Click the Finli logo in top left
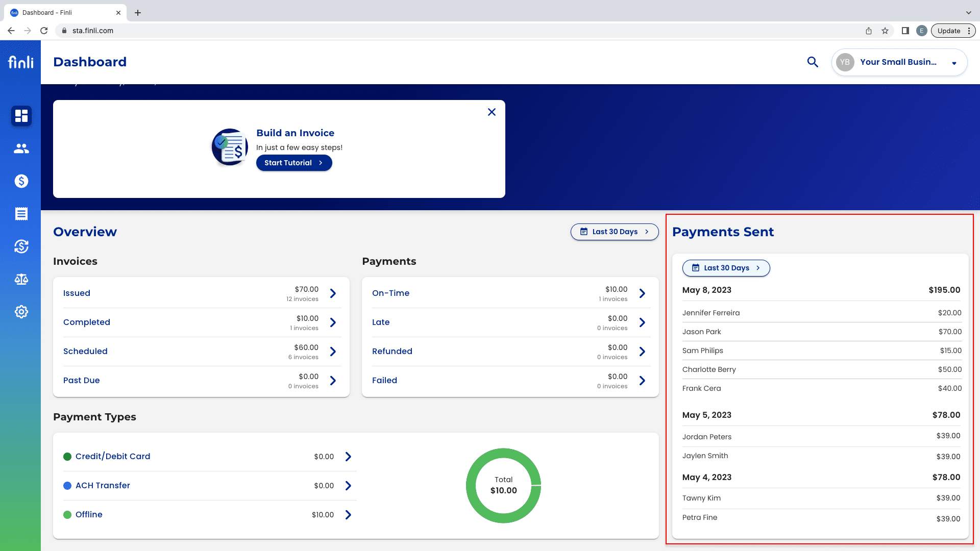 pyautogui.click(x=20, y=61)
